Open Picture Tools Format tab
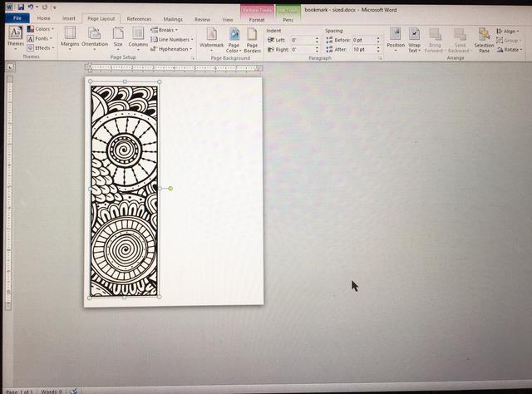 pos(257,20)
